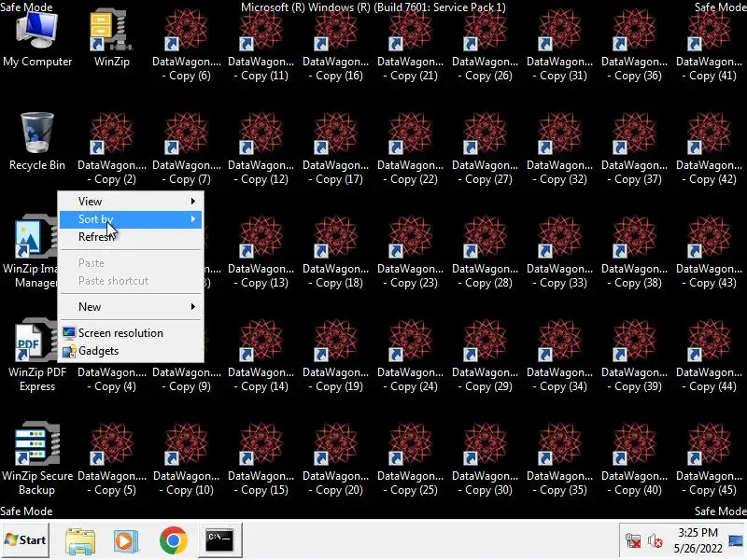The height and width of the screenshot is (560, 747).
Task: Select DataWagon Copy (20) shortcut
Action: click(x=336, y=459)
